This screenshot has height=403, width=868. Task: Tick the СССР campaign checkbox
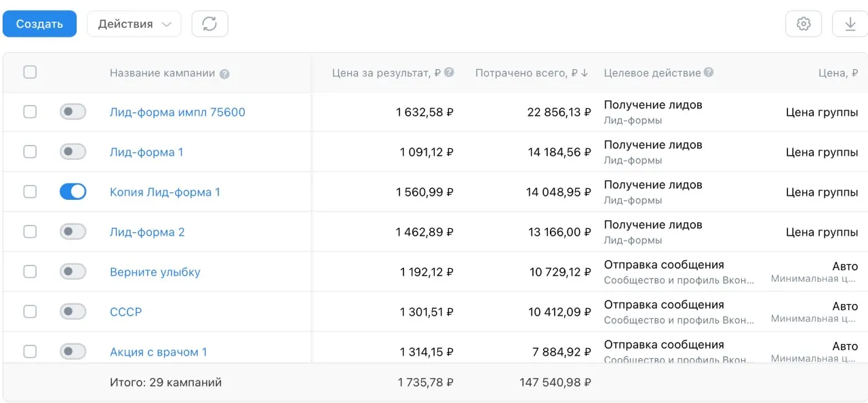[x=30, y=312]
